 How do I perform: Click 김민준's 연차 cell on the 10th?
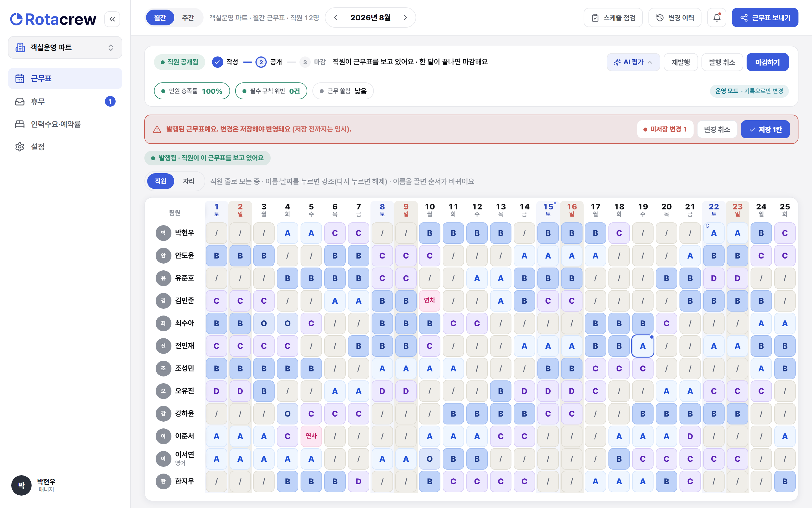click(429, 301)
